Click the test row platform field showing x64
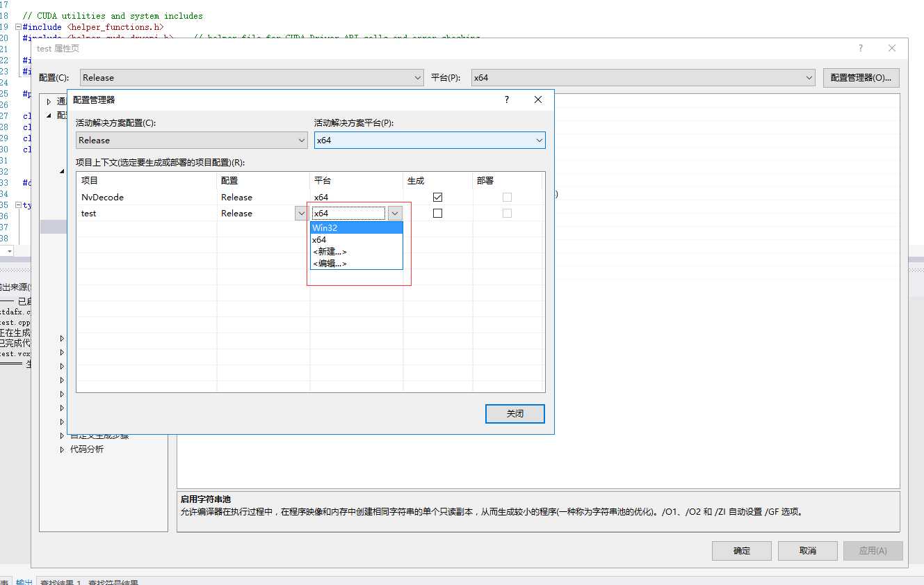Image resolution: width=924 pixels, height=585 pixels. click(348, 214)
